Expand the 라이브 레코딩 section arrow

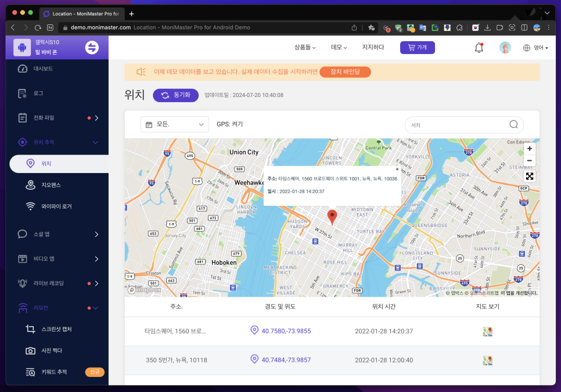96,283
